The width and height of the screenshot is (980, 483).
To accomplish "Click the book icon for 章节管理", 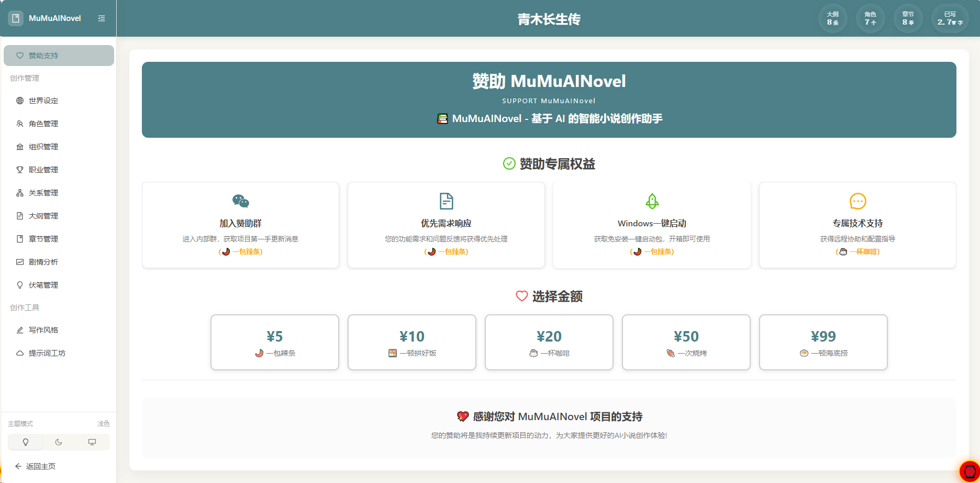I will [20, 239].
